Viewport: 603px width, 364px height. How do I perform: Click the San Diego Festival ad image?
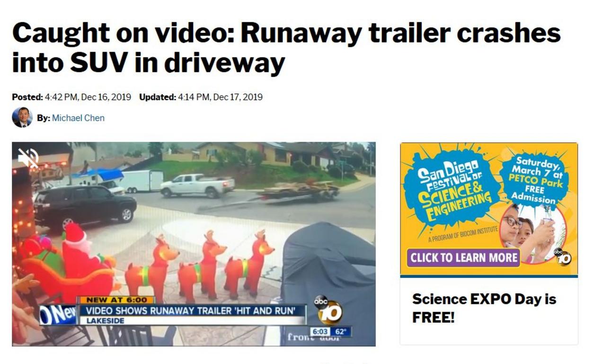pyautogui.click(x=489, y=210)
